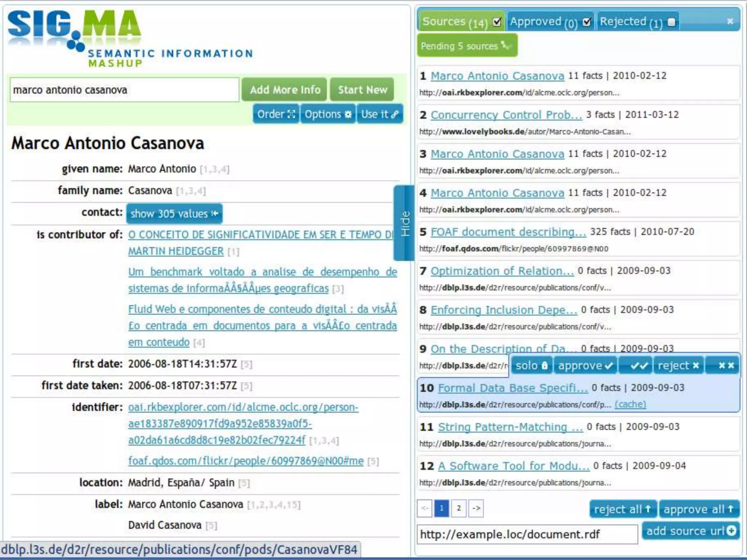The height and width of the screenshot is (560, 747).
Task: Click the source URL input field
Action: click(x=527, y=534)
